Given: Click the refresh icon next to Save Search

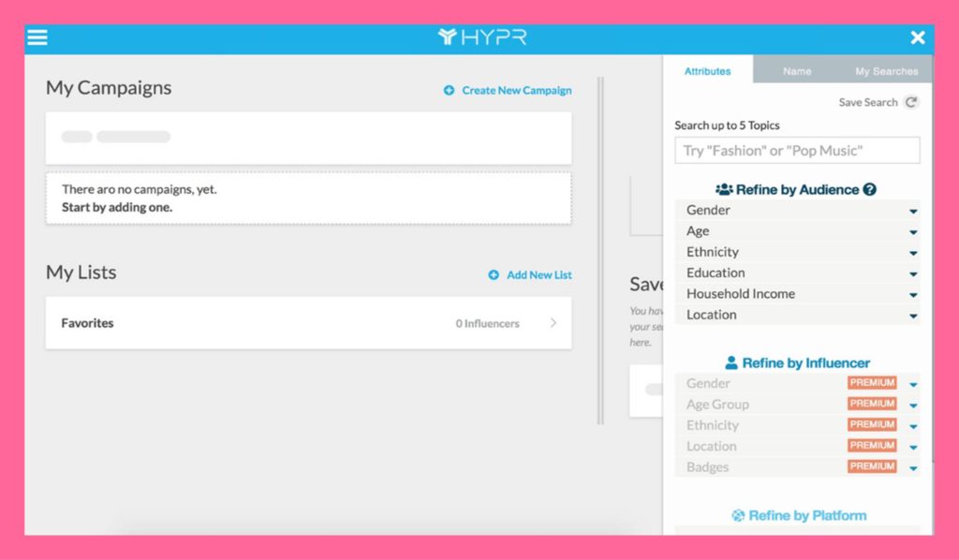Looking at the screenshot, I should 911,102.
